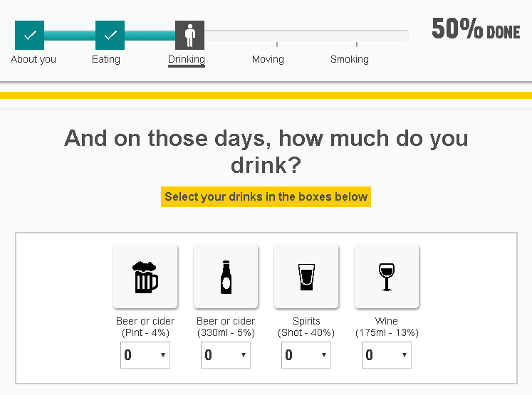Go to the Smoking step label

click(350, 59)
